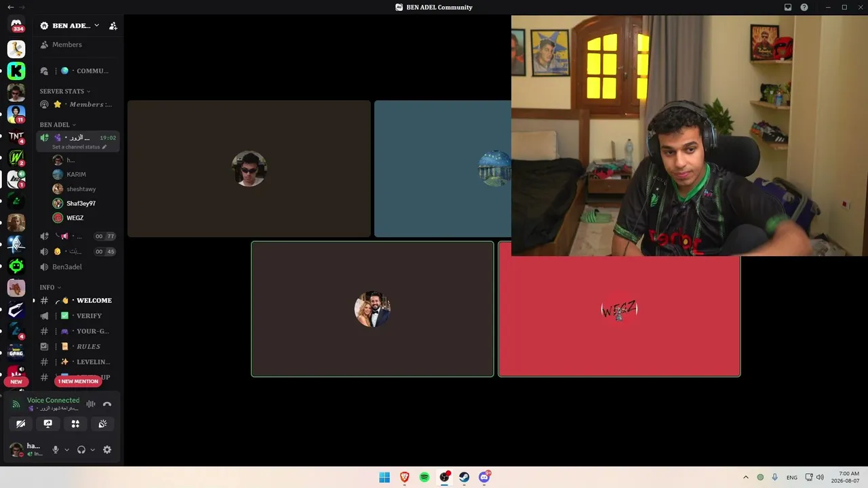Open Brave browser from the taskbar
Image resolution: width=868 pixels, height=488 pixels.
click(405, 477)
